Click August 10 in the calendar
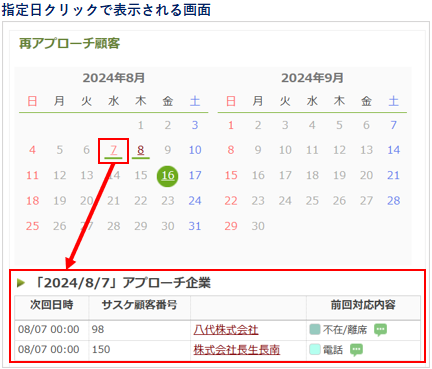Image resolution: width=432 pixels, height=369 pixels. click(195, 150)
